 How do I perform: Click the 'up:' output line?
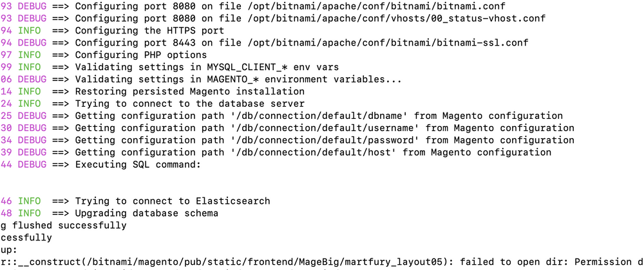coord(9,250)
